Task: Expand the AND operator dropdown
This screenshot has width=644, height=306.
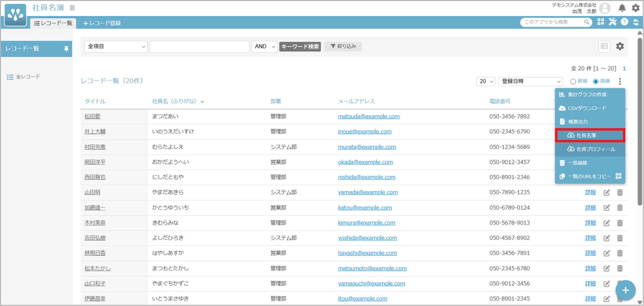Action: (x=264, y=46)
